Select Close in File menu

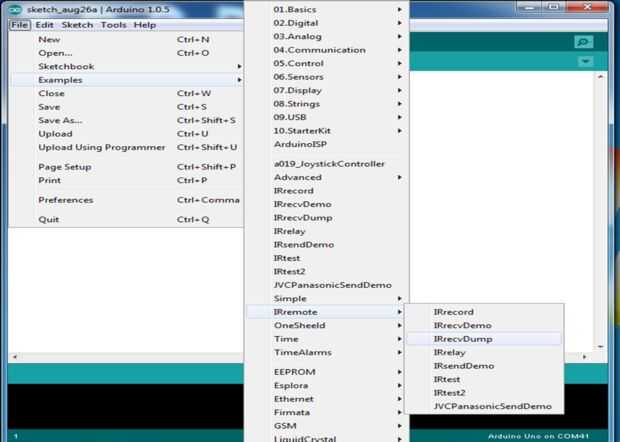127,93
